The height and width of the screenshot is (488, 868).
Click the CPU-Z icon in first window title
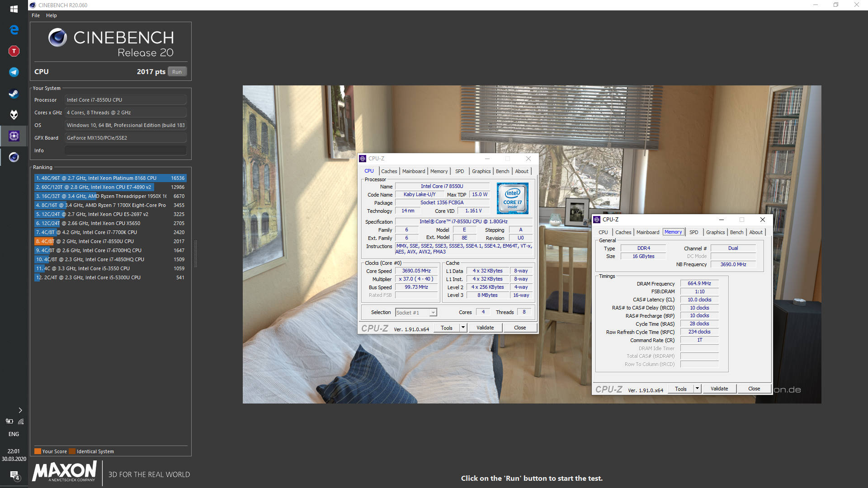[x=363, y=159]
